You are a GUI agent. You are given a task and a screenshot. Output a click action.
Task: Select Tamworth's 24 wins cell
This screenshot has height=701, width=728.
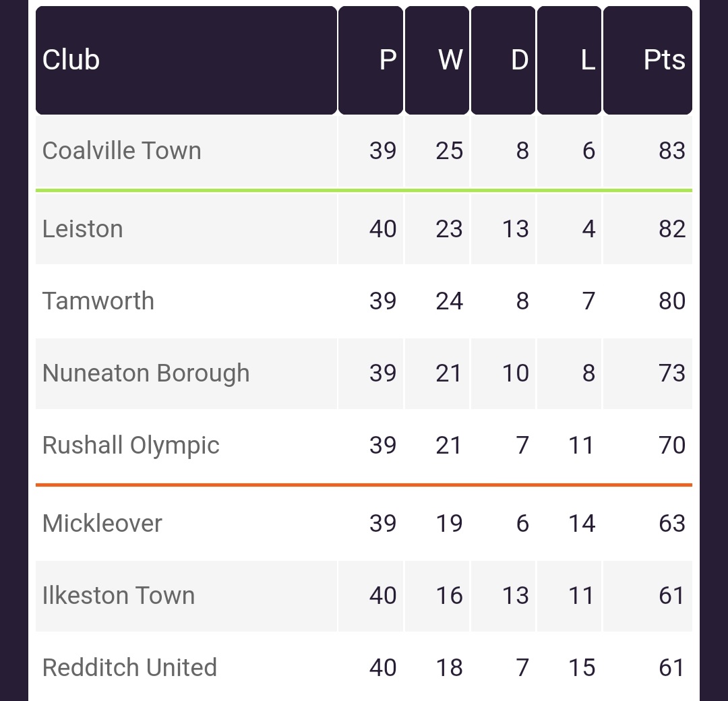(437, 301)
